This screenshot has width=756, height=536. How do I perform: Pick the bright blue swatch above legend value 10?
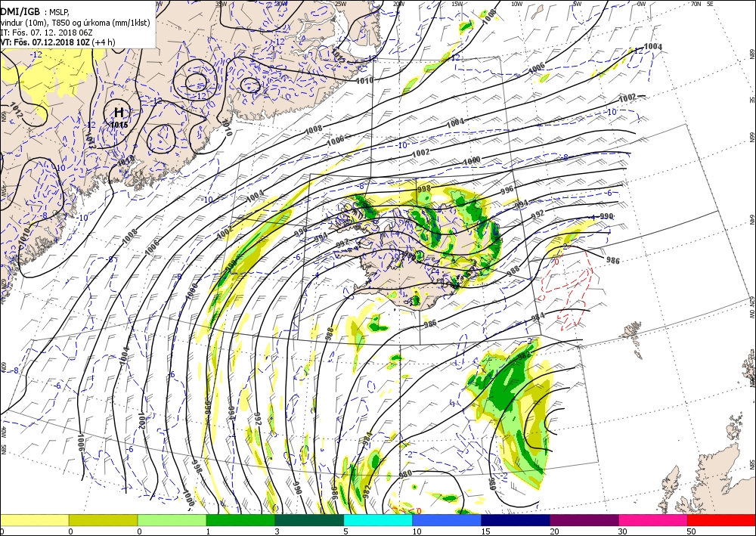pos(447,519)
